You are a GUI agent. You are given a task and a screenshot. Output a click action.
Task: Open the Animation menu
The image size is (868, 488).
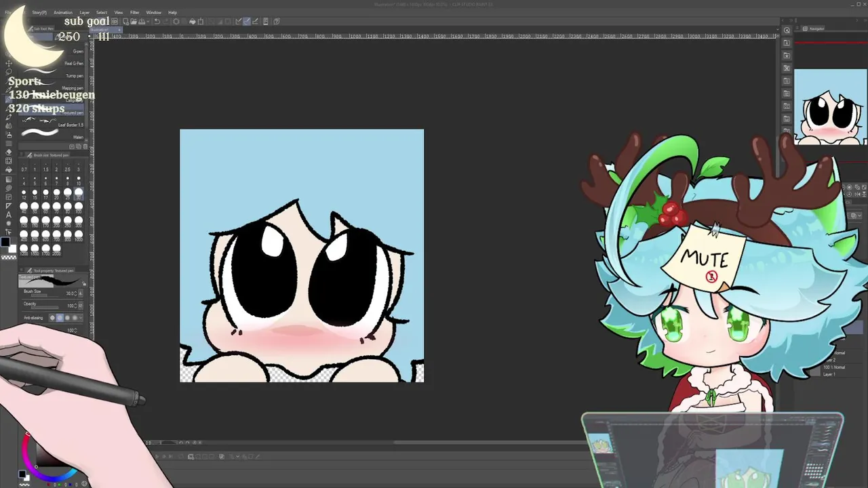[x=63, y=12]
